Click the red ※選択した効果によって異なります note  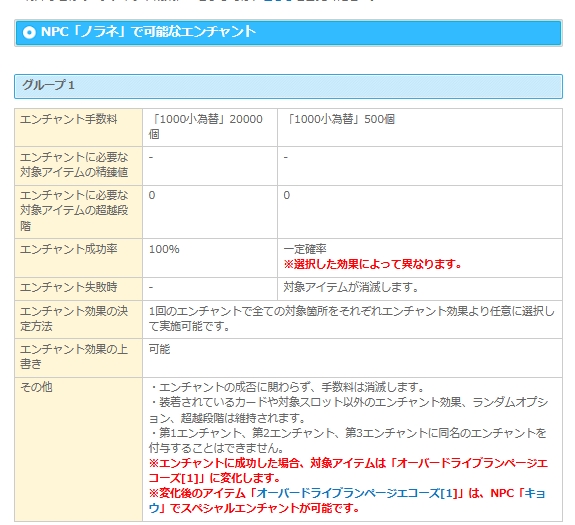click(x=372, y=264)
